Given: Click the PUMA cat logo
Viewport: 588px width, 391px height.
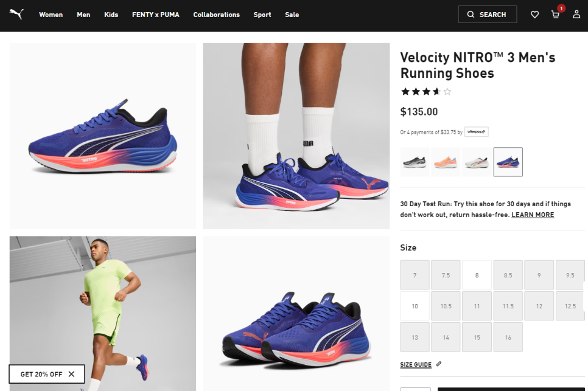Looking at the screenshot, I should [x=16, y=14].
